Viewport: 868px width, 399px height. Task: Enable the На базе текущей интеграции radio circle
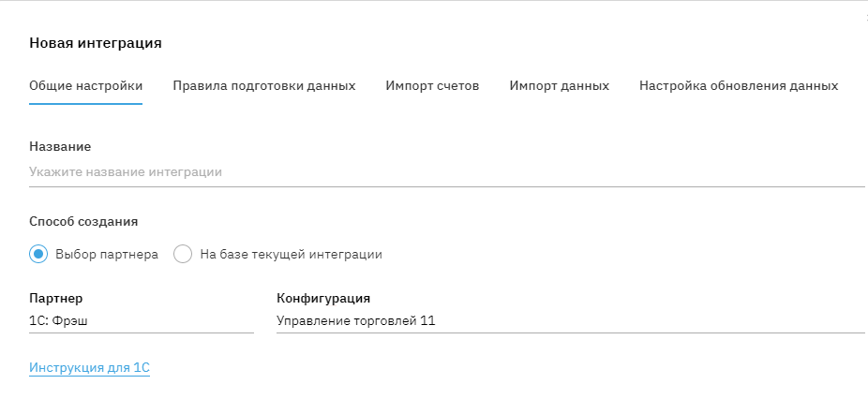click(x=183, y=254)
